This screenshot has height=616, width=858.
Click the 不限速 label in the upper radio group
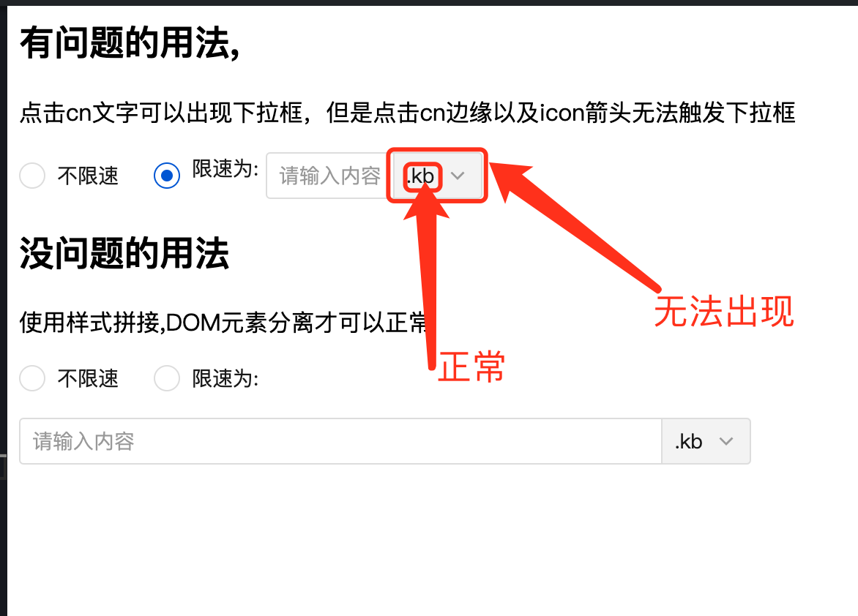(x=88, y=176)
